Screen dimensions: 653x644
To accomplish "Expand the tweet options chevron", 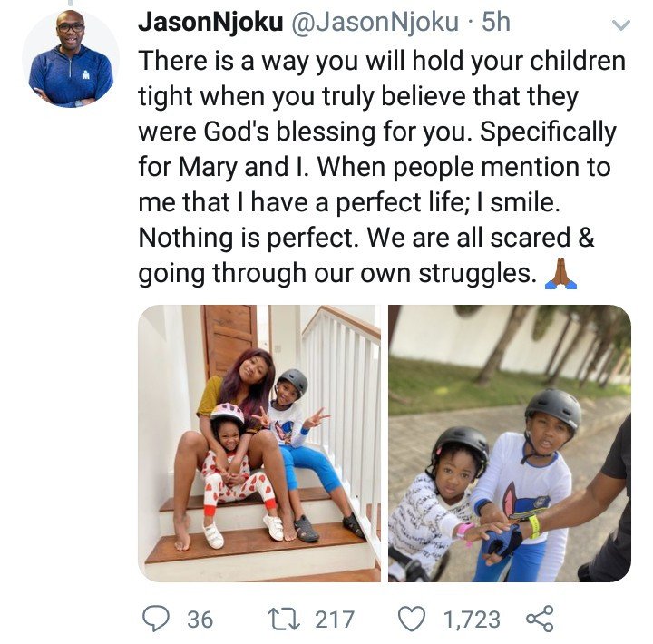I will [x=620, y=25].
